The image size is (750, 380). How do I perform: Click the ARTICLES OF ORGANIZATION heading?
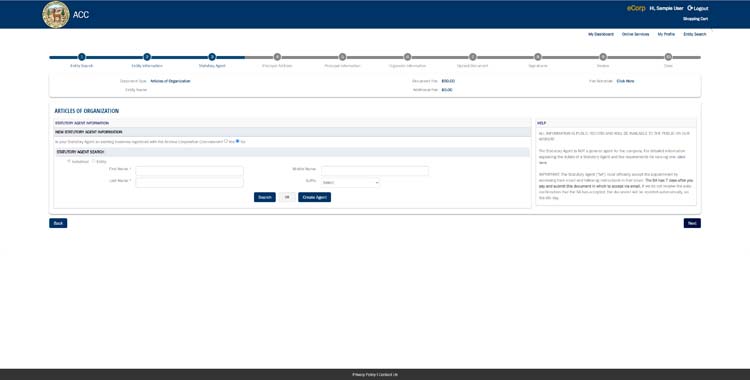87,111
